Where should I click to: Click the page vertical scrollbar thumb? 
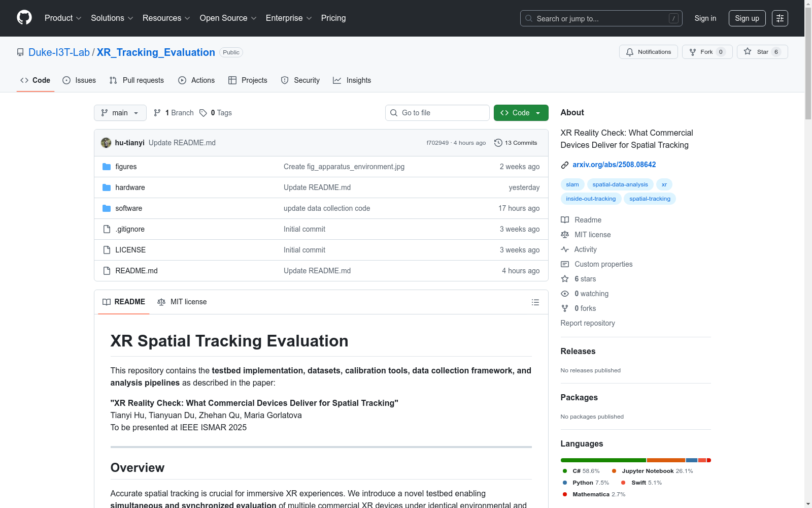(x=808, y=63)
